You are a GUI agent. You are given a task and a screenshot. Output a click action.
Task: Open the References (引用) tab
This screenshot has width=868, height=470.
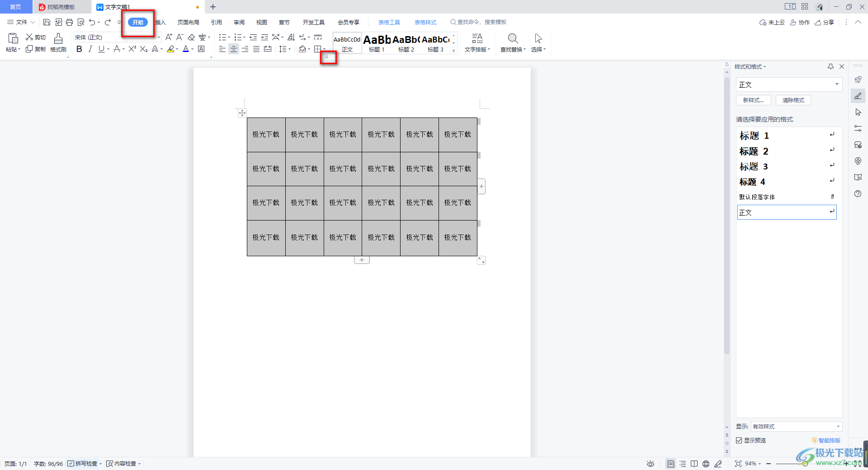217,22
